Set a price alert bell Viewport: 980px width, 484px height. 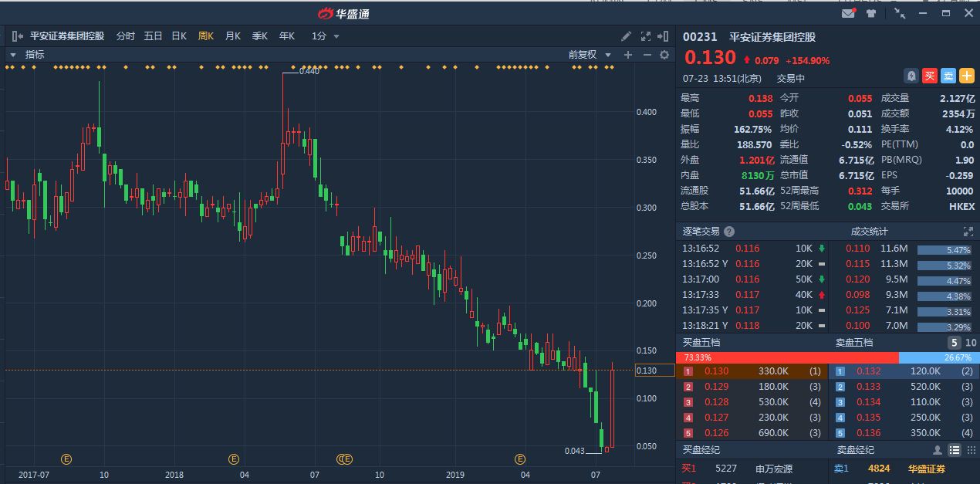coord(911,76)
